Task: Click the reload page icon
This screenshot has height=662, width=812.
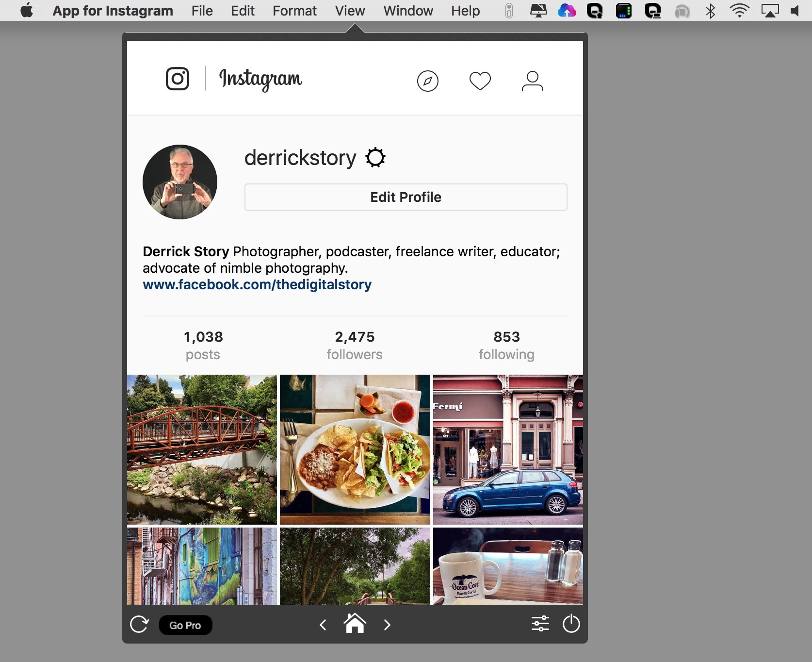Action: point(139,624)
